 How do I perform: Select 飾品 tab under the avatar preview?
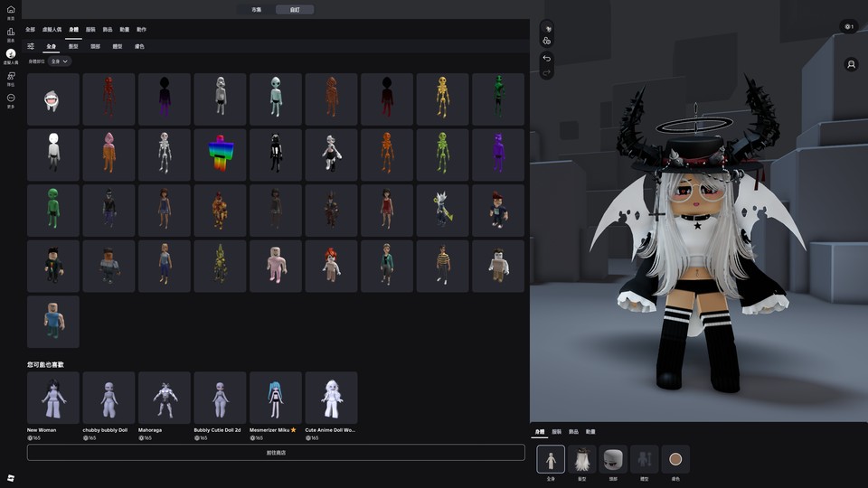pyautogui.click(x=573, y=432)
